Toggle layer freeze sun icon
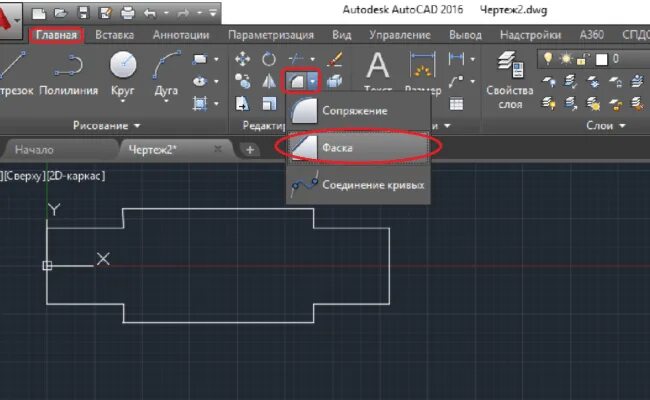 [x=566, y=59]
